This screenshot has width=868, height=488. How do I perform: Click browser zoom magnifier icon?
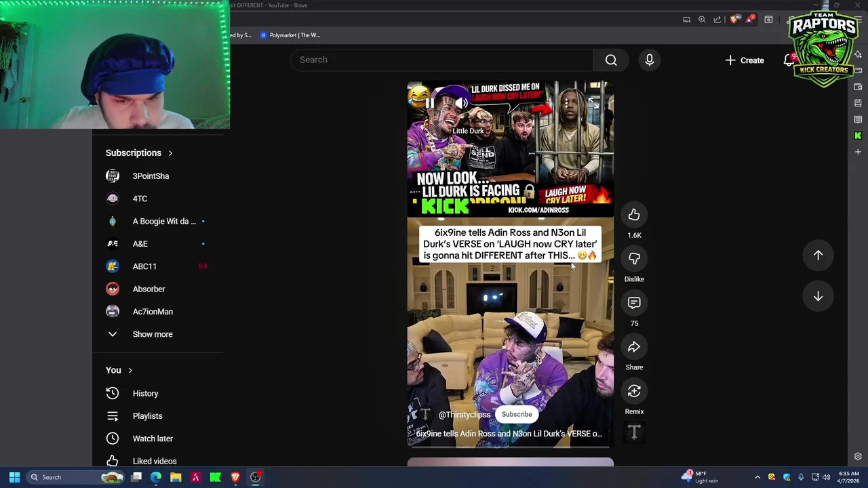click(702, 20)
